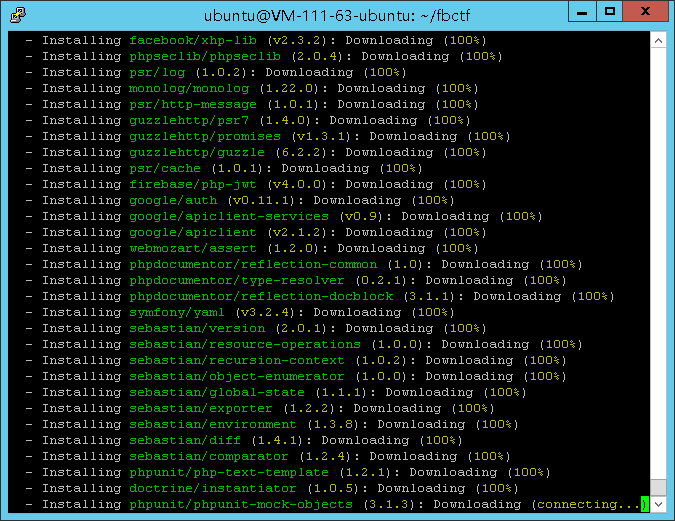Screen dimensions: 675x521
Task: Click the text 'sebastian/resource-operations'
Action: 245,344
